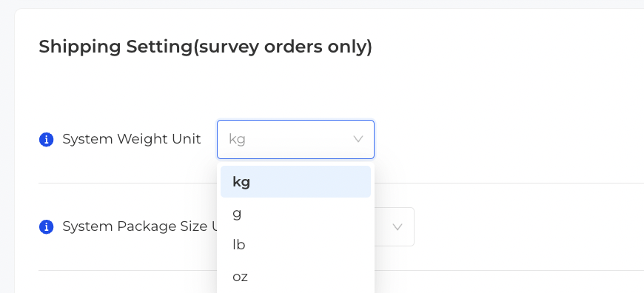Expand the package size unit chevron
This screenshot has width=644, height=293.
(398, 227)
